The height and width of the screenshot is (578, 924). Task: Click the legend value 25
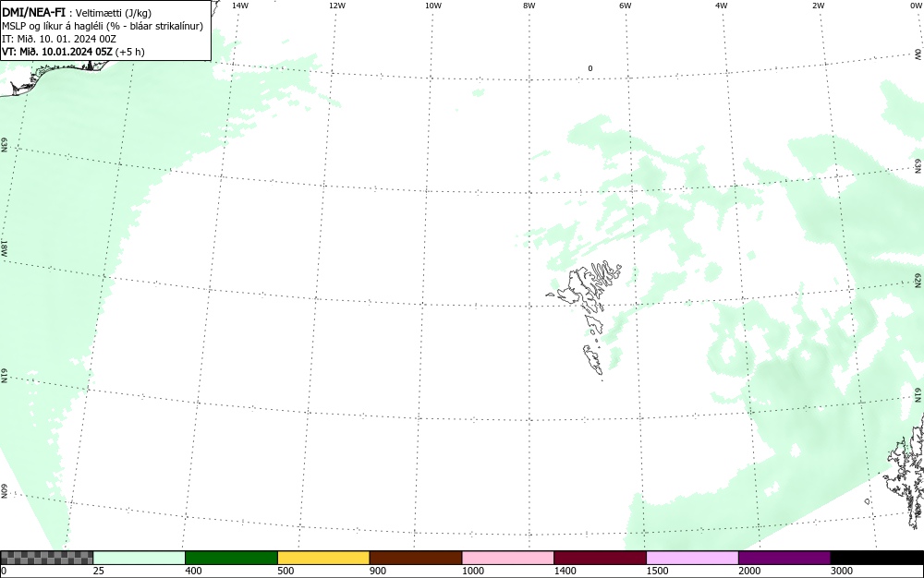(x=99, y=571)
